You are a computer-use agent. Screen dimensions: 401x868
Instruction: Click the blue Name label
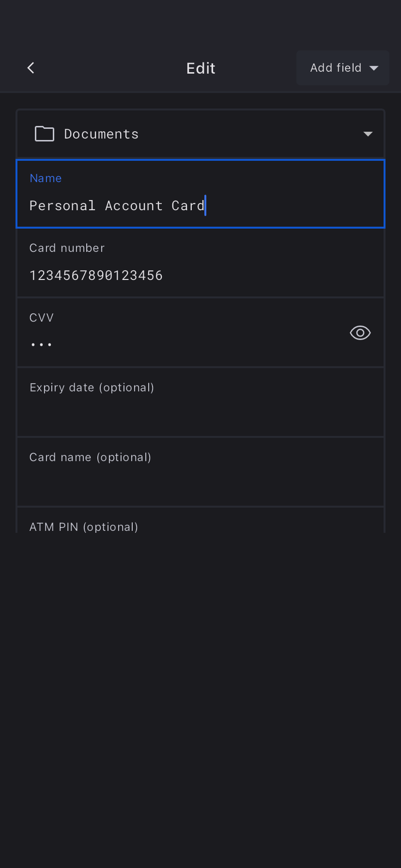46,178
